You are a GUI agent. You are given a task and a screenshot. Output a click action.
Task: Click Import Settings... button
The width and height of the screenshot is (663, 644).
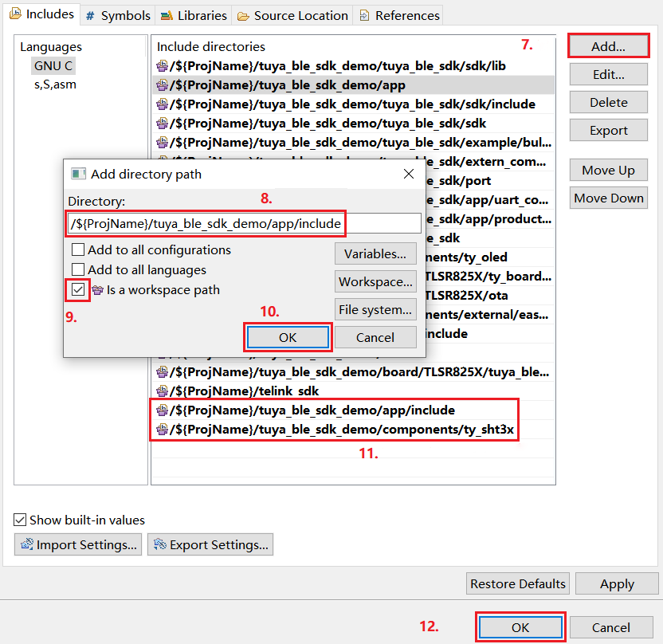78,544
